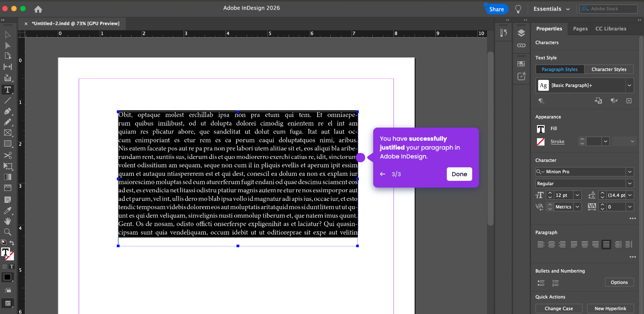This screenshot has height=314, width=644.
Task: Select the Rectangle Frame tool
Action: point(8,133)
